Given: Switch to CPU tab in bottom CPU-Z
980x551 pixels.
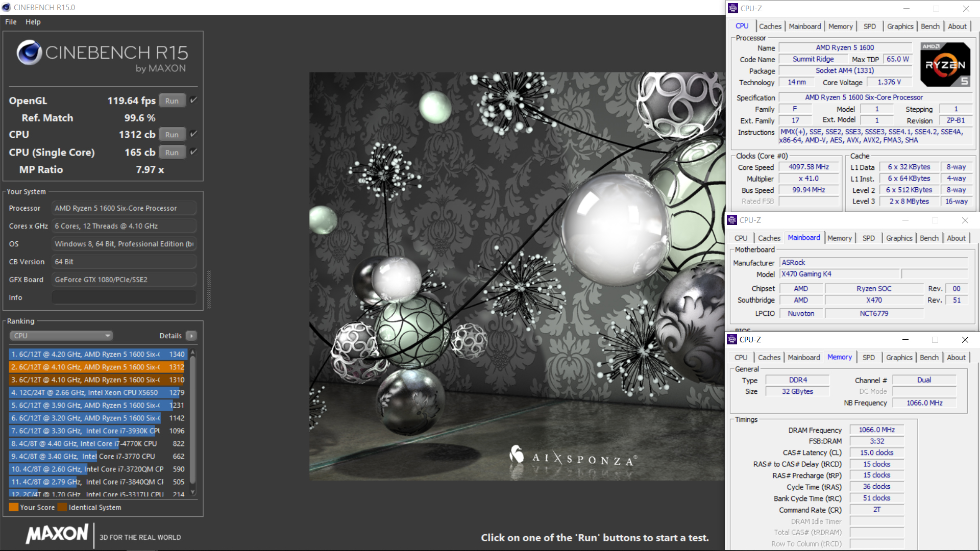Looking at the screenshot, I should [x=741, y=358].
